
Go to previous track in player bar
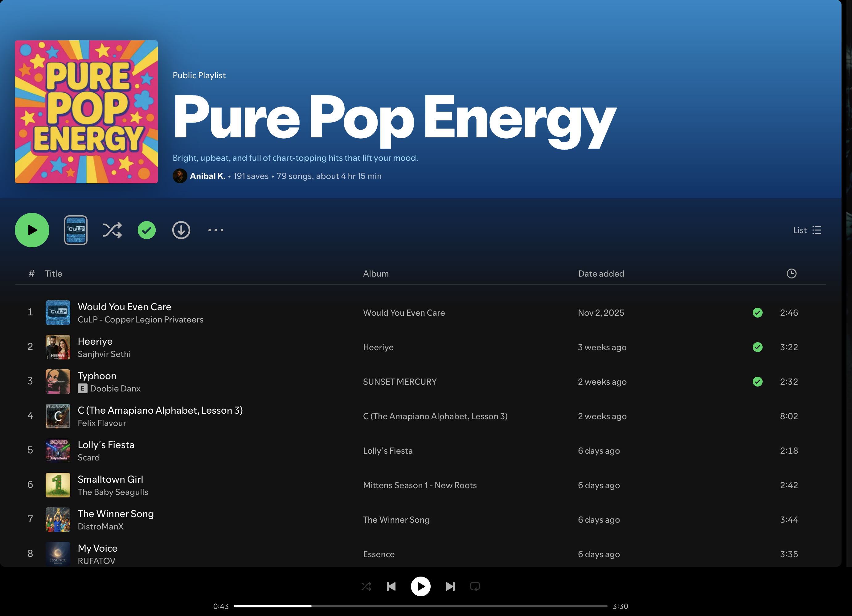coord(391,586)
